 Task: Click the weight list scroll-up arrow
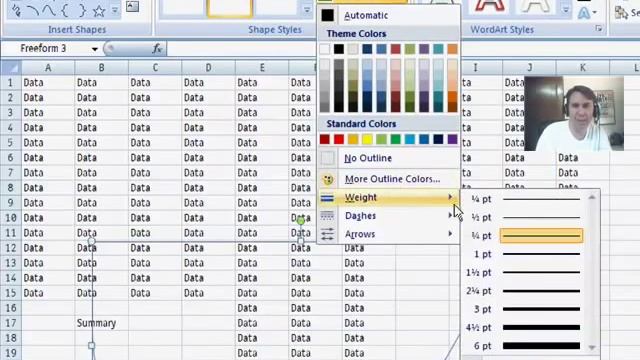click(592, 198)
